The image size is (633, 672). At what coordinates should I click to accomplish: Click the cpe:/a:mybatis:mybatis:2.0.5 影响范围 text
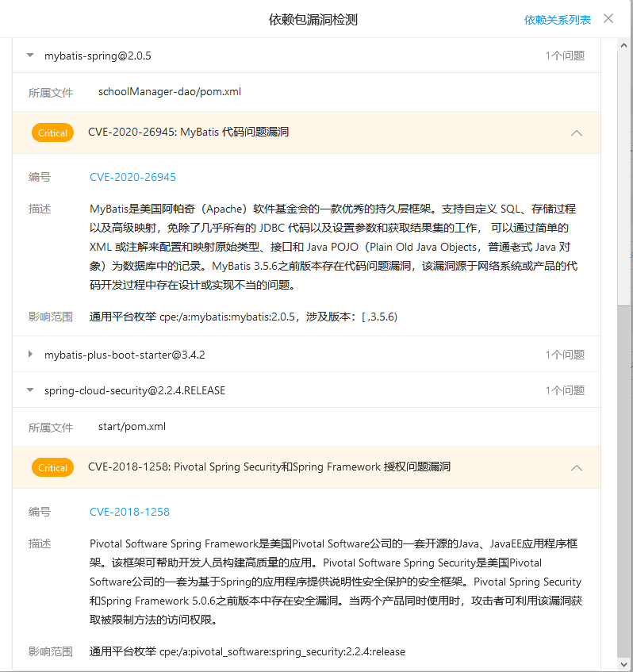tap(244, 317)
